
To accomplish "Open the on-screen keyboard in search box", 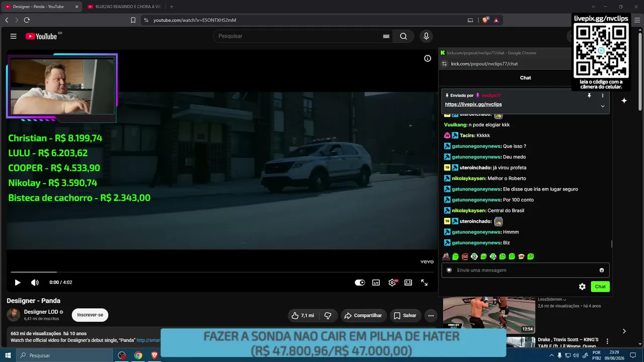I will [x=386, y=36].
